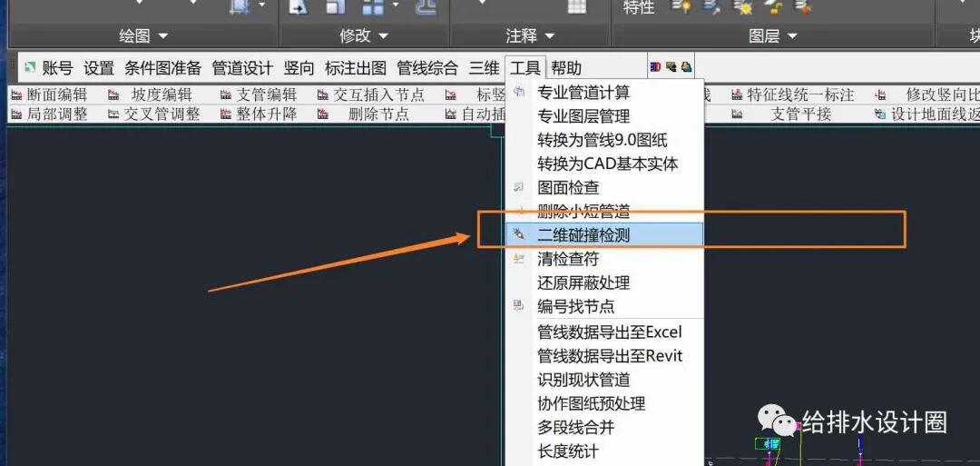Open the 特征线统一标注 tool

(x=792, y=95)
